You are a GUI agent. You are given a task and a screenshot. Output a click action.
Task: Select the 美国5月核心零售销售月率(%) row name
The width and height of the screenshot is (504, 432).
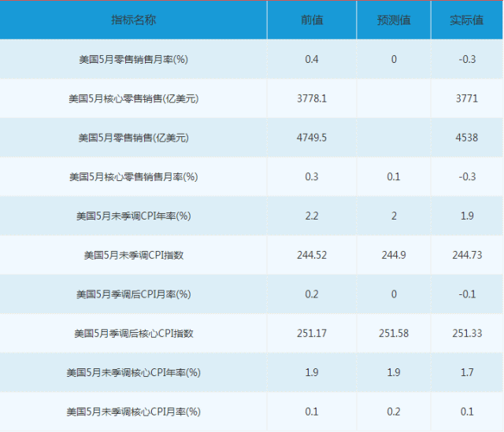point(133,177)
